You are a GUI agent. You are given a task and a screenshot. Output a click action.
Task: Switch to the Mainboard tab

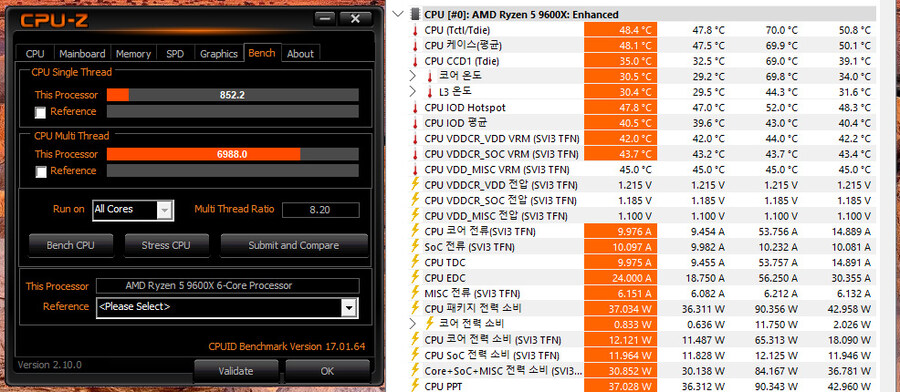click(83, 53)
